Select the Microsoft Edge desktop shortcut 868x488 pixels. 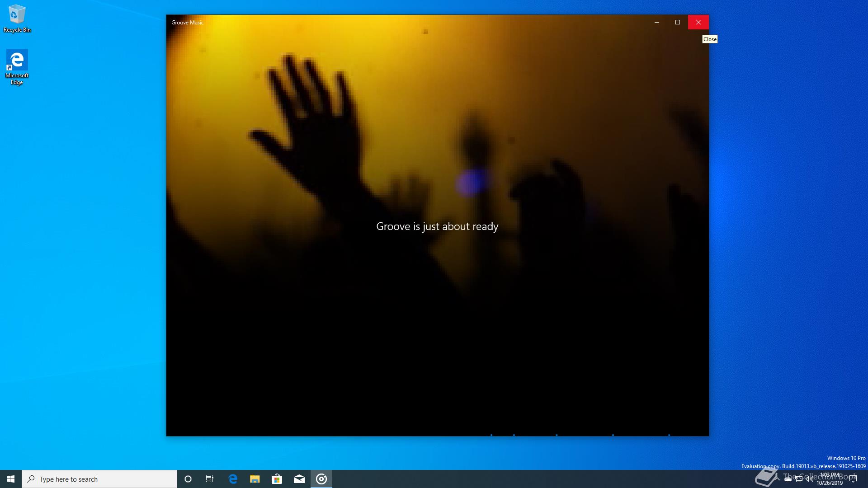(17, 67)
